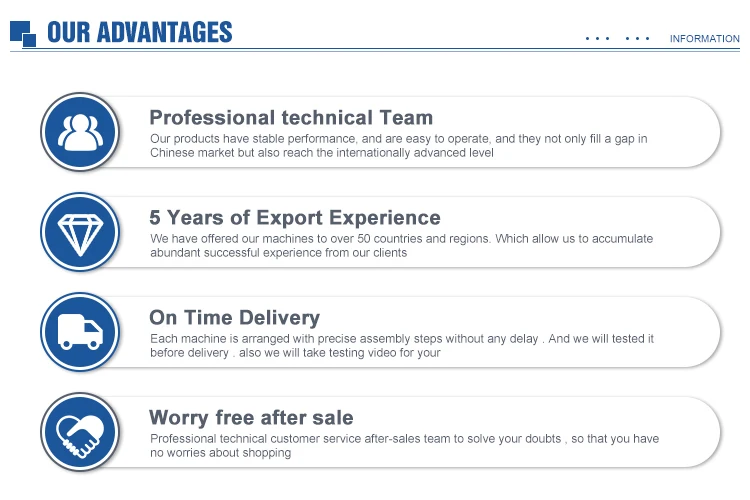Viewport: 750px width, 500px height.
Task: Select the OUR ADVANTAGES heading
Action: coord(140,33)
